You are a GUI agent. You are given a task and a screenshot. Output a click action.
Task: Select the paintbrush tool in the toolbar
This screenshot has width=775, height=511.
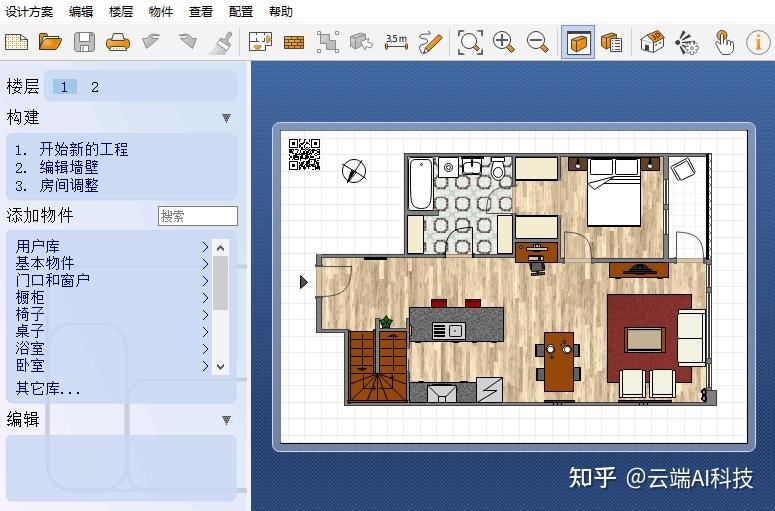221,43
